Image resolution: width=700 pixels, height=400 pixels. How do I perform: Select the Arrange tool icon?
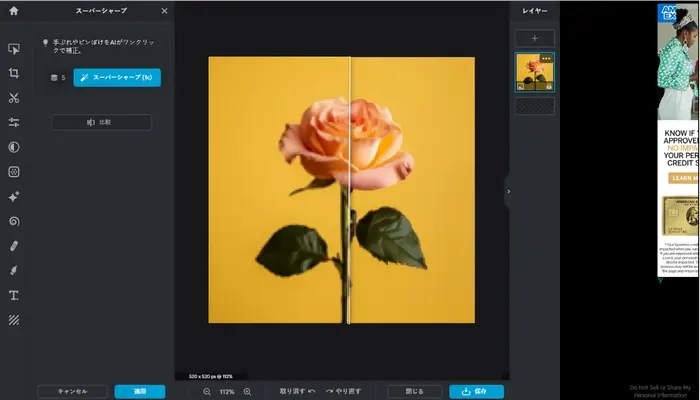click(14, 49)
